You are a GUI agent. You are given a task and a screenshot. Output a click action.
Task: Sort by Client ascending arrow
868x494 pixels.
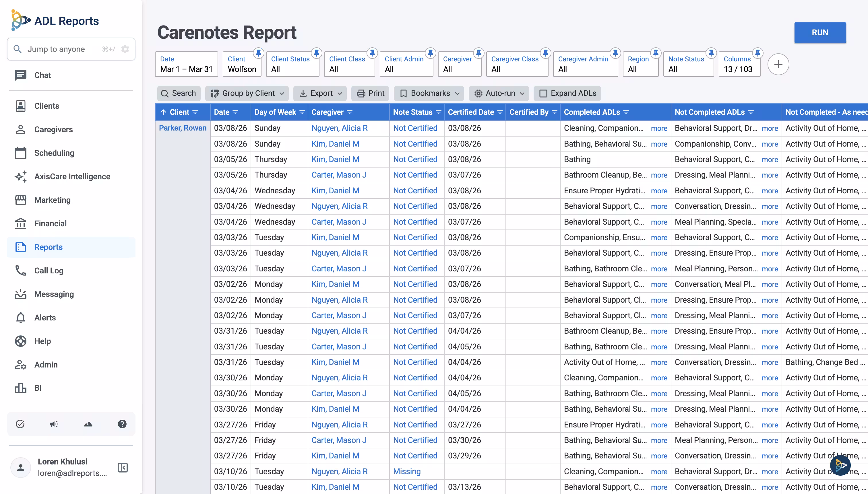tap(163, 112)
